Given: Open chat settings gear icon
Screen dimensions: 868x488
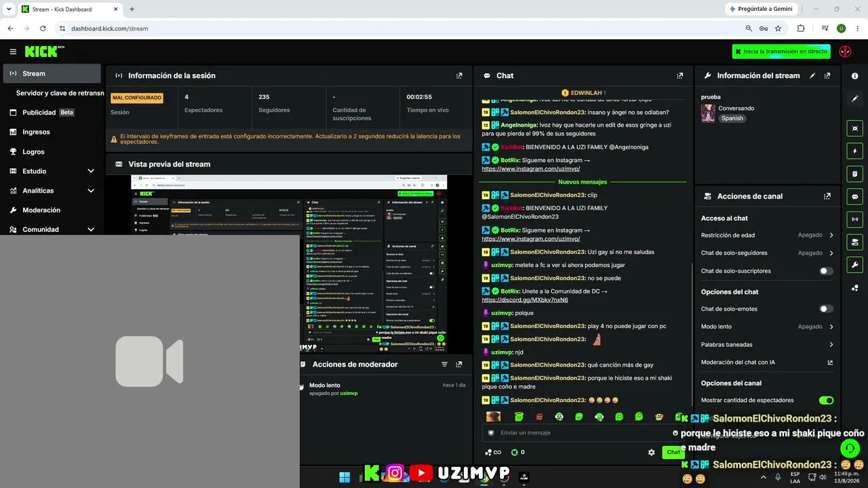Looking at the screenshot, I should [x=652, y=452].
